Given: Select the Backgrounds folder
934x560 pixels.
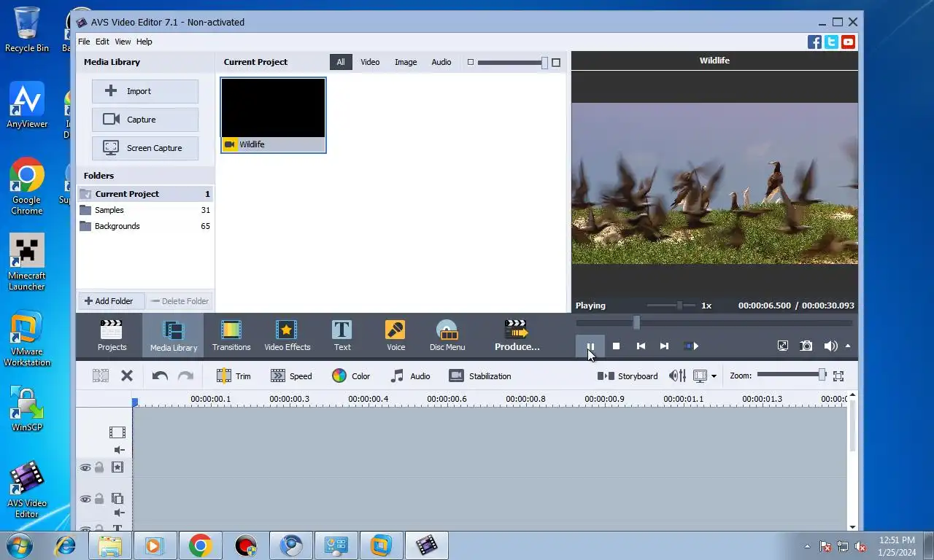Looking at the screenshot, I should tap(145, 226).
